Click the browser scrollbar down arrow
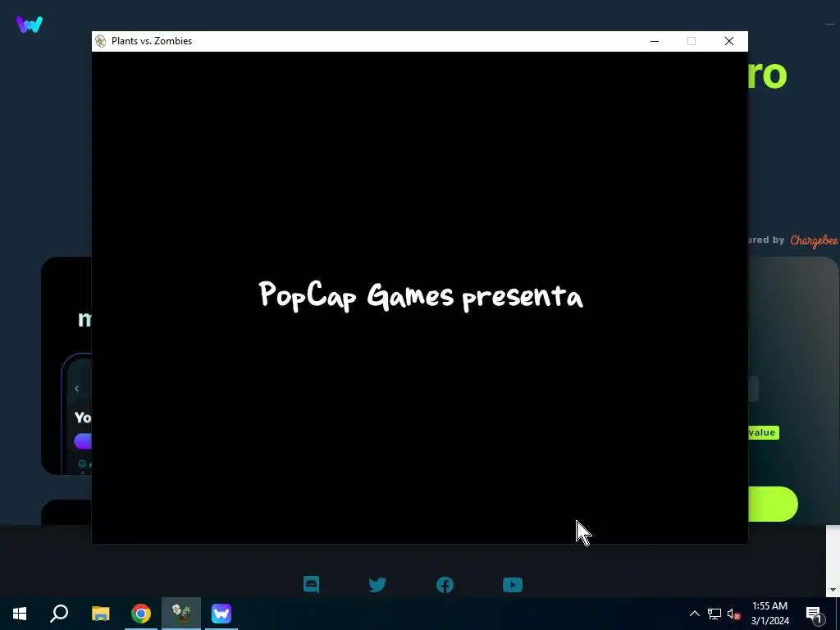The width and height of the screenshot is (840, 630). (833, 590)
